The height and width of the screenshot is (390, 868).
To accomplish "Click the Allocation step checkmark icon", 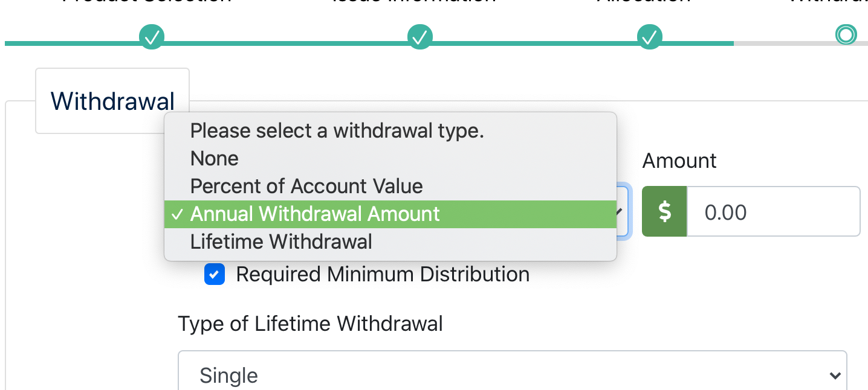I will 650,37.
